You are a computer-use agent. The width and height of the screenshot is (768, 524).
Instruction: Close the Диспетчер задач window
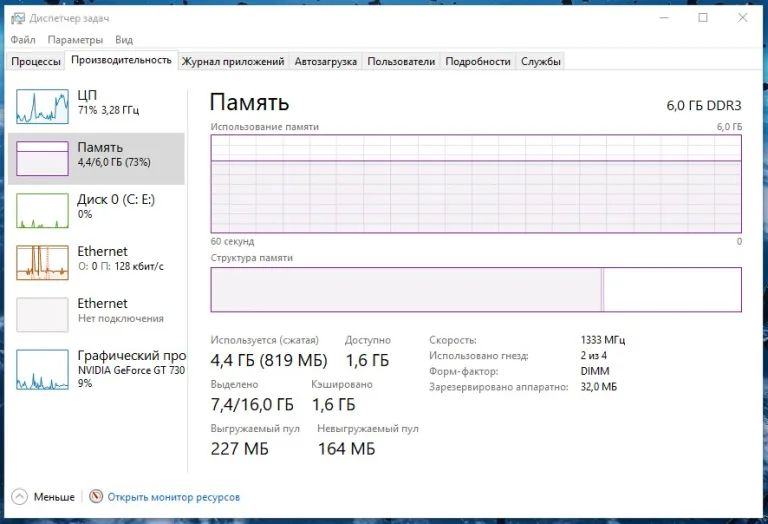point(743,18)
